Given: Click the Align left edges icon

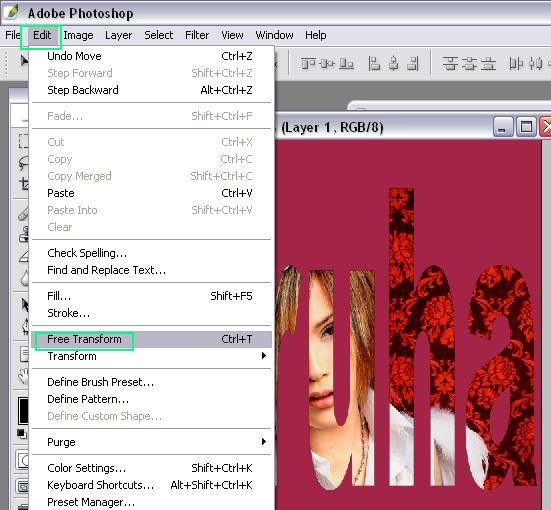Looking at the screenshot, I should [x=374, y=64].
